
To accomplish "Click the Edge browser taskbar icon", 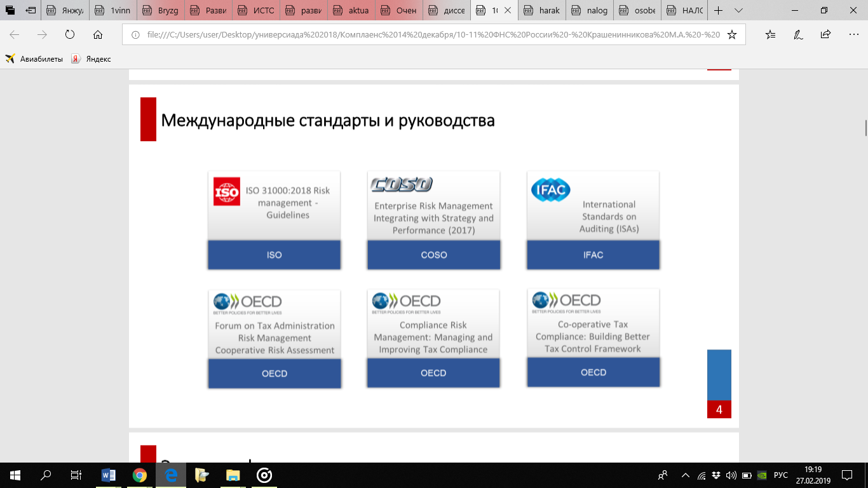I will 170,475.
